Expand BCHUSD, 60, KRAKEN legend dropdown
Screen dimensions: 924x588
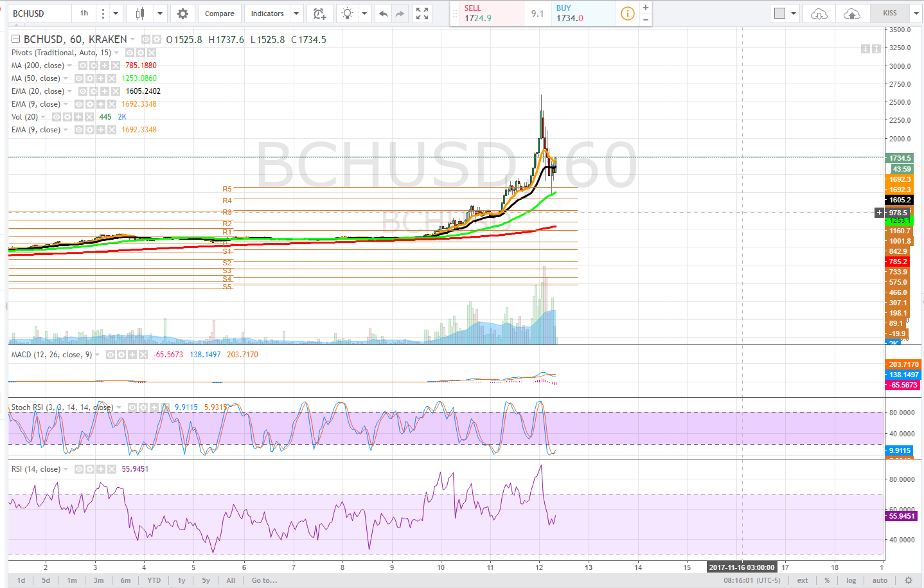coord(132,39)
